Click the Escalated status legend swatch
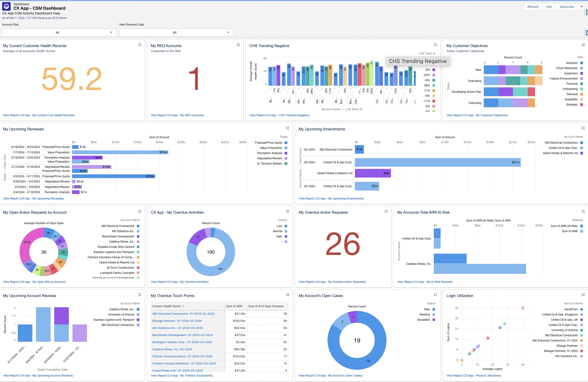This screenshot has width=588, height=382. coord(434,320)
